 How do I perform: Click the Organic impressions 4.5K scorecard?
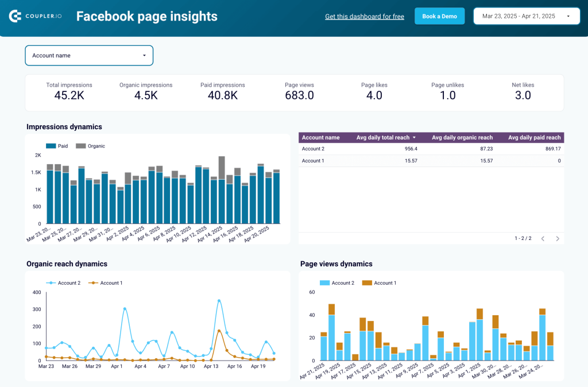pyautogui.click(x=146, y=92)
